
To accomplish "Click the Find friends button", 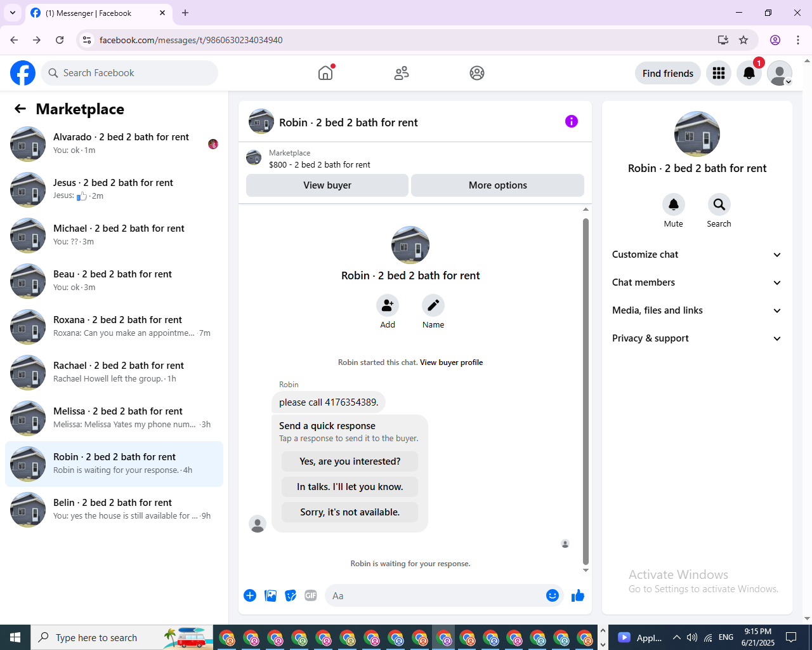I will [x=668, y=73].
